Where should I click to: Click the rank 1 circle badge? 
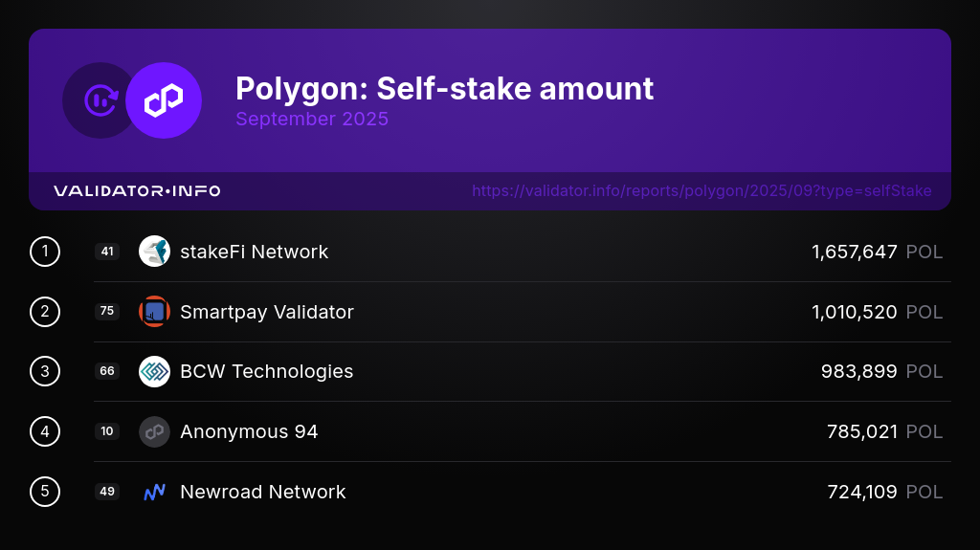pos(45,252)
